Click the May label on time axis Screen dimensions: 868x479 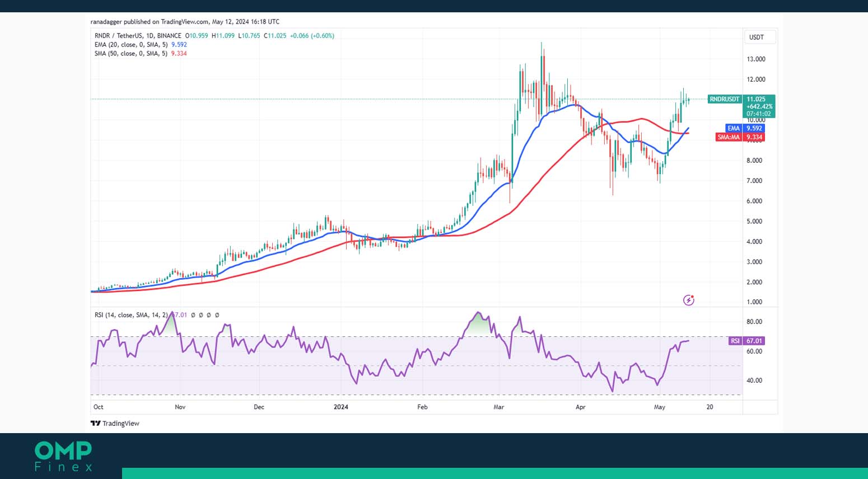tap(660, 407)
